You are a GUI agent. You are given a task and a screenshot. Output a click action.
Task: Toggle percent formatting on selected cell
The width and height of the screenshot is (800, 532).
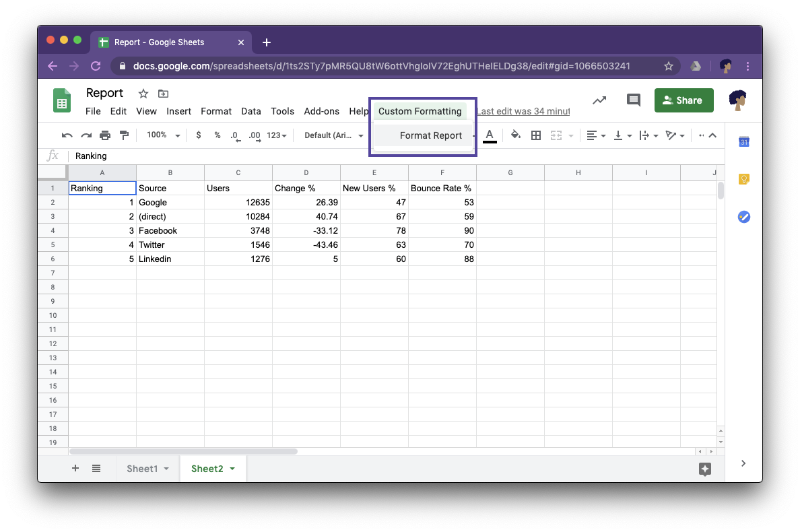[x=216, y=135]
